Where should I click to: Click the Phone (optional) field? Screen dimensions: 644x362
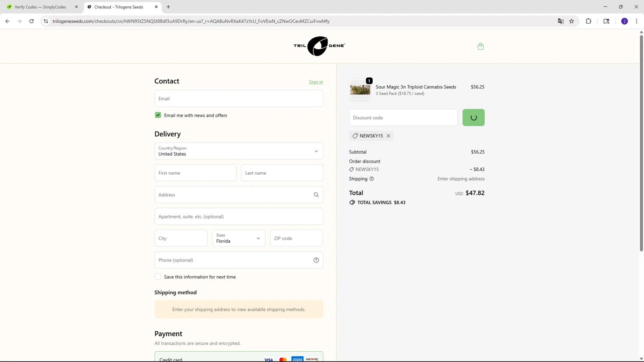point(239,260)
